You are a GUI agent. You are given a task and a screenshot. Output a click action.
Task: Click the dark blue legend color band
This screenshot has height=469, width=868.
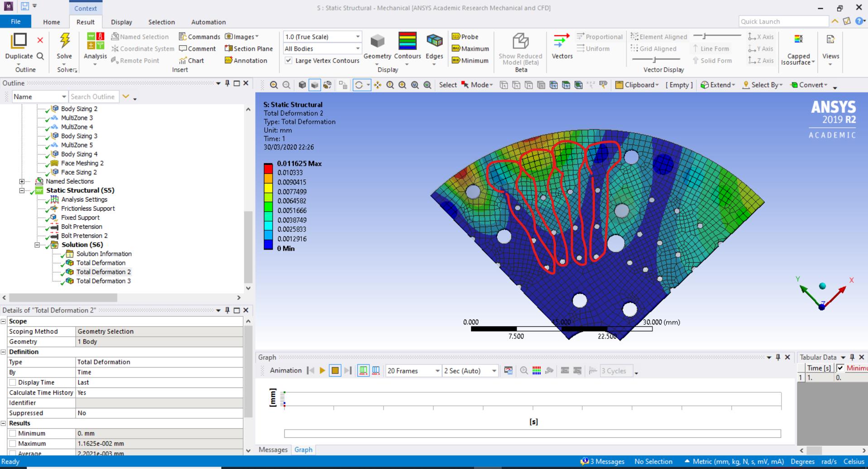point(268,245)
